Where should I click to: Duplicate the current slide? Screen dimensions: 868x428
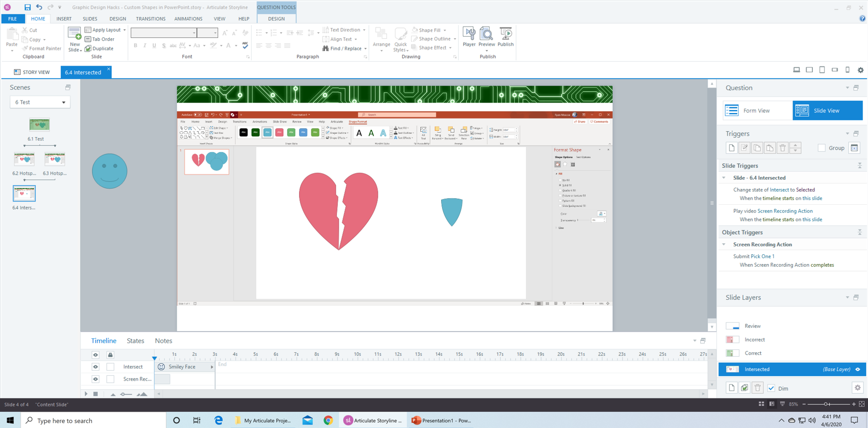(x=99, y=48)
